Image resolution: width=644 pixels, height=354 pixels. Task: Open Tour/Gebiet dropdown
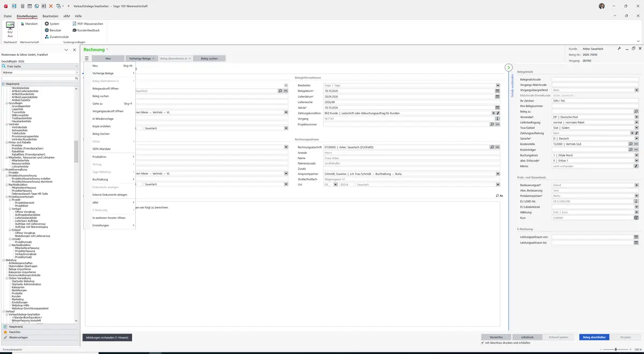point(636,128)
